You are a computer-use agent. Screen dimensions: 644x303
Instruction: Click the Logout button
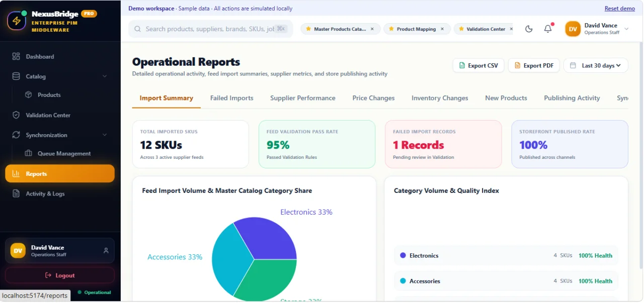pos(60,275)
